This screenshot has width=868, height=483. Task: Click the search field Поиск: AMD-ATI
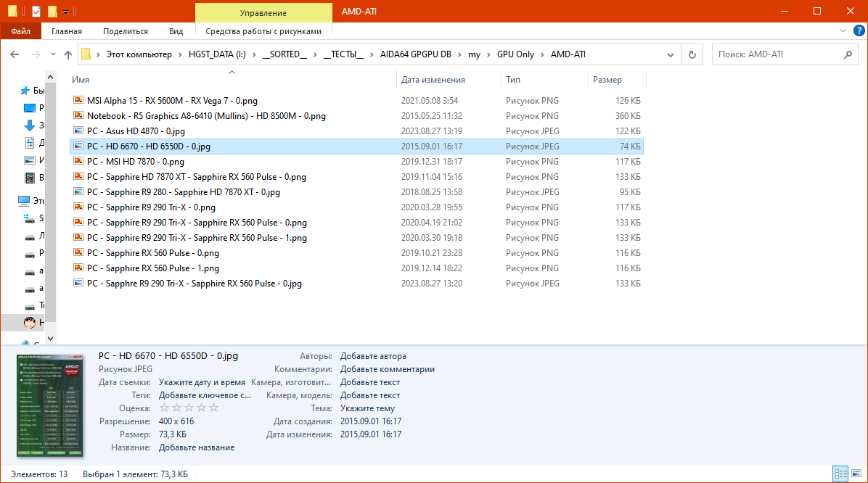pyautogui.click(x=778, y=54)
